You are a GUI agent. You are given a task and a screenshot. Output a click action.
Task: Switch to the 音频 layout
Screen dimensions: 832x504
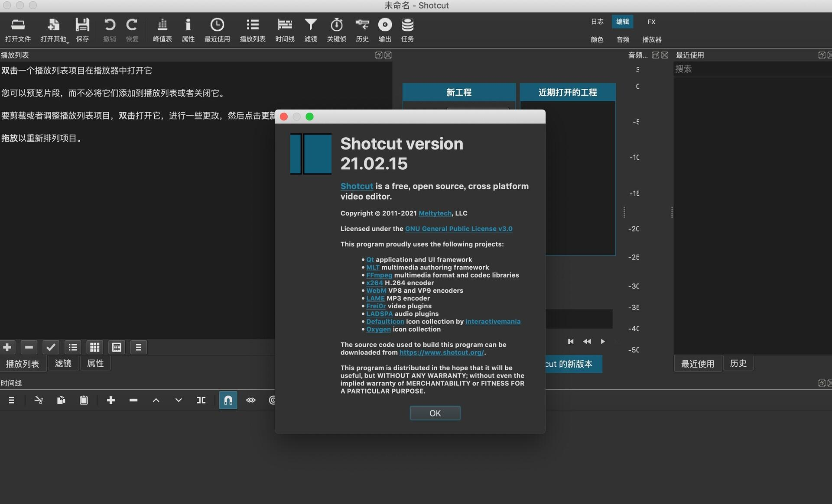point(623,39)
